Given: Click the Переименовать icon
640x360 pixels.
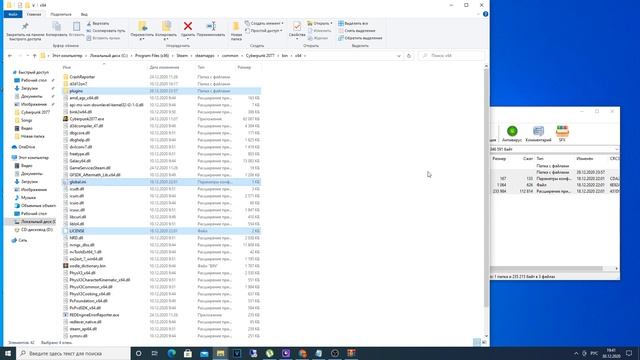Looking at the screenshot, I should (x=211, y=29).
